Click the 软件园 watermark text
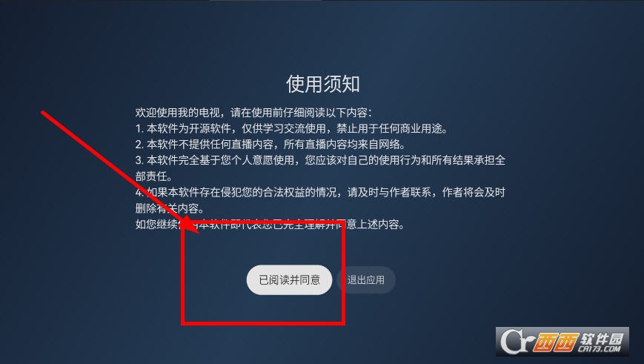Viewport: 644px width, 364px height. point(602,340)
